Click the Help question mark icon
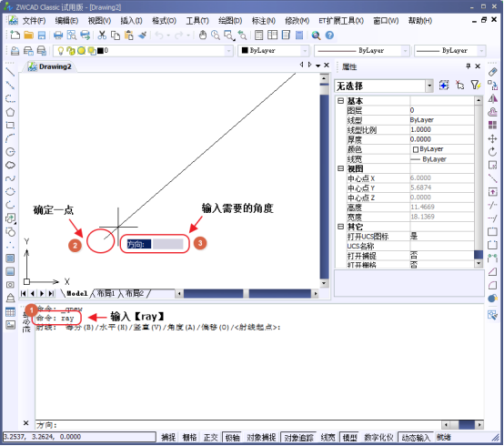Image resolution: width=504 pixels, height=446 pixels. (329, 35)
